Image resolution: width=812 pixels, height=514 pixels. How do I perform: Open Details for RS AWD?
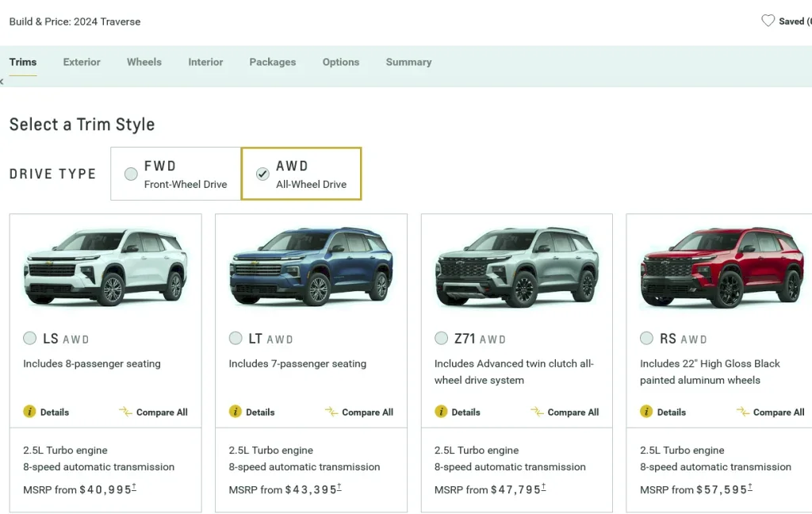point(671,412)
